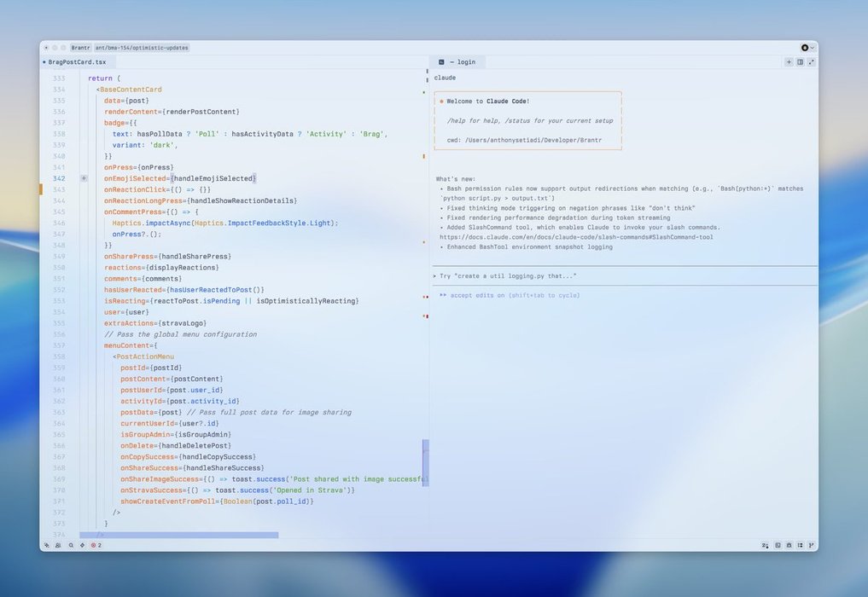Open the Claude docs slash-commands link
Viewport: 868px width, 597px height.
pyautogui.click(x=576, y=237)
